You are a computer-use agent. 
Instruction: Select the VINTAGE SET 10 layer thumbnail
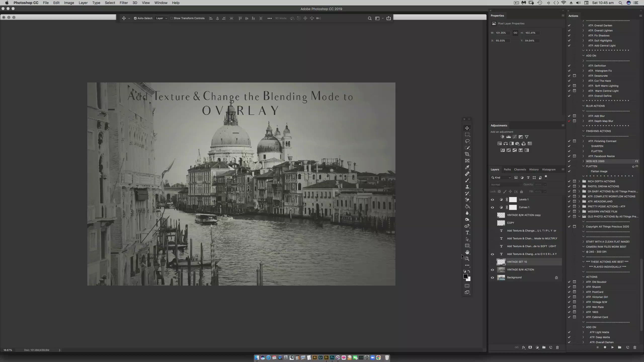(501, 262)
